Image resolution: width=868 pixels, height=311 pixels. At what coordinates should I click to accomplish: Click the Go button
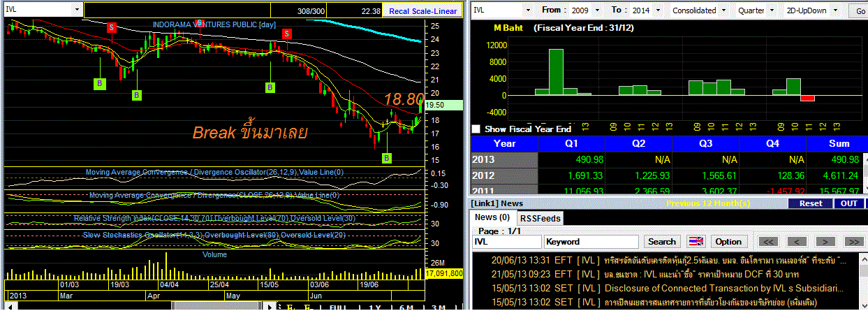point(858,10)
